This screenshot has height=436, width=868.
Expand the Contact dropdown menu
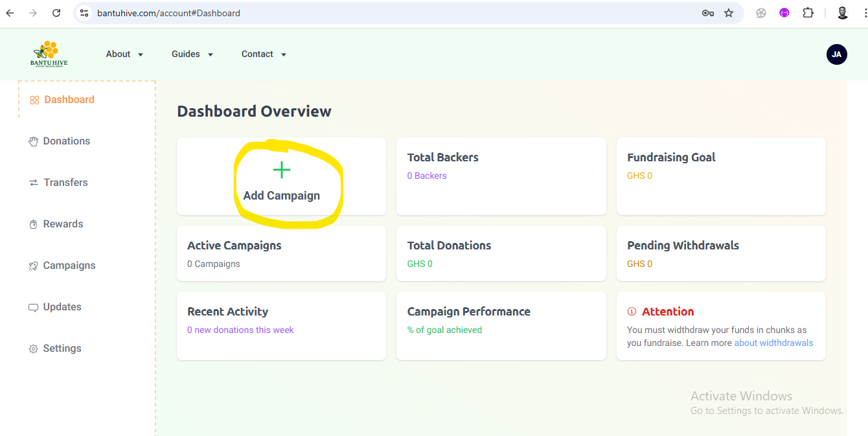coord(264,54)
